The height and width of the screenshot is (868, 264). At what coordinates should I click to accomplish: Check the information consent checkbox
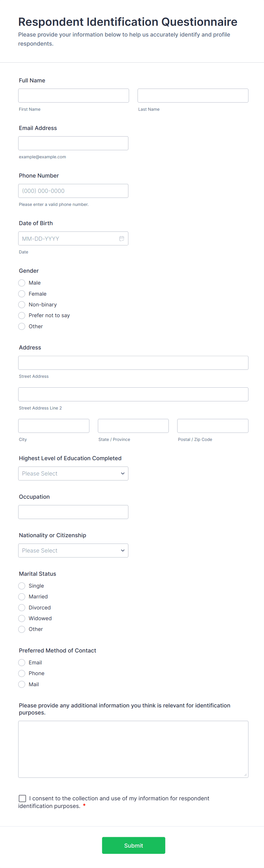click(23, 798)
